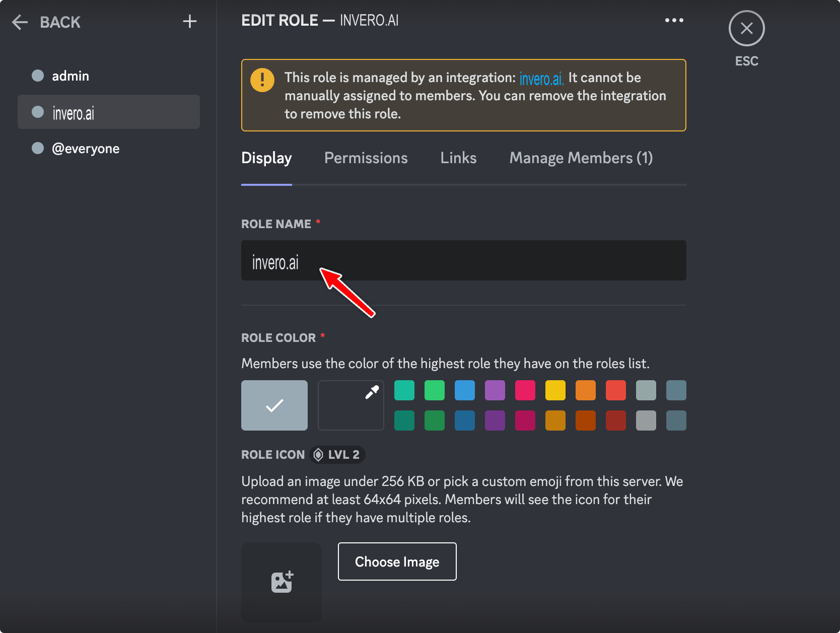Pick the burnt orange color swatch
840x633 pixels.
pos(586,420)
